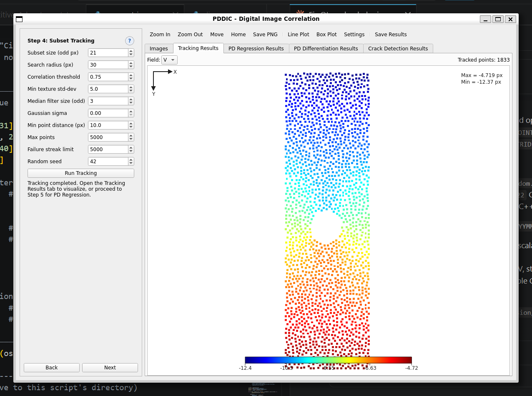Open the Crack Detection Results tab
The height and width of the screenshot is (396, 532).
[x=398, y=49]
